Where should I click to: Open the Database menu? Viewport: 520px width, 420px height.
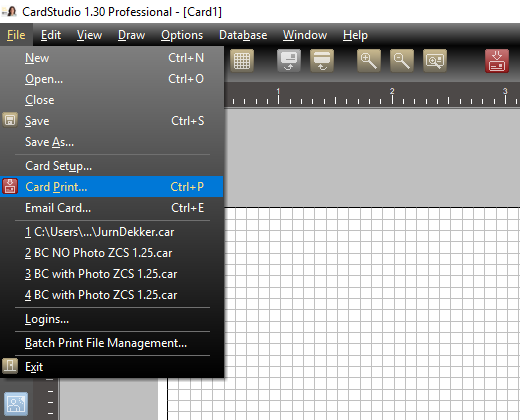pos(243,35)
